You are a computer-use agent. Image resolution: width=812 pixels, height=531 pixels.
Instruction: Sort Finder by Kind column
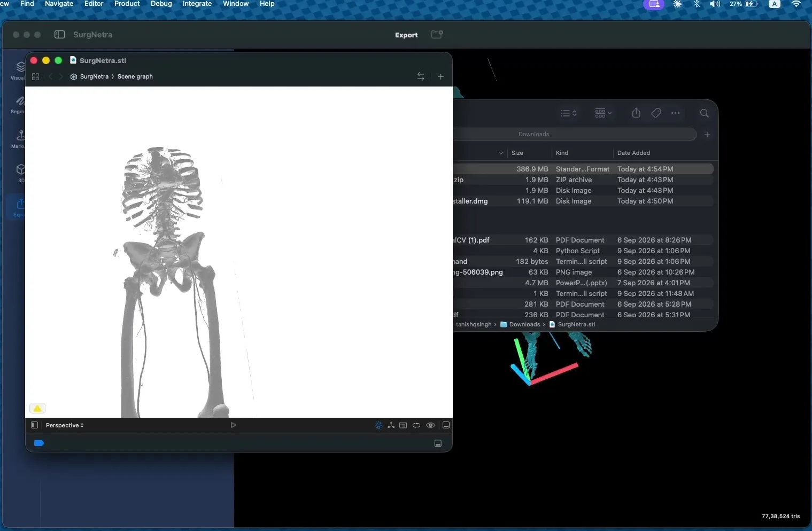pos(562,153)
